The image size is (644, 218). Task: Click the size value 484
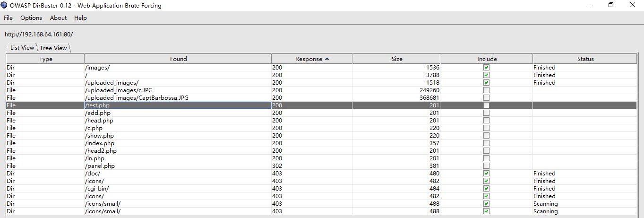click(434, 189)
